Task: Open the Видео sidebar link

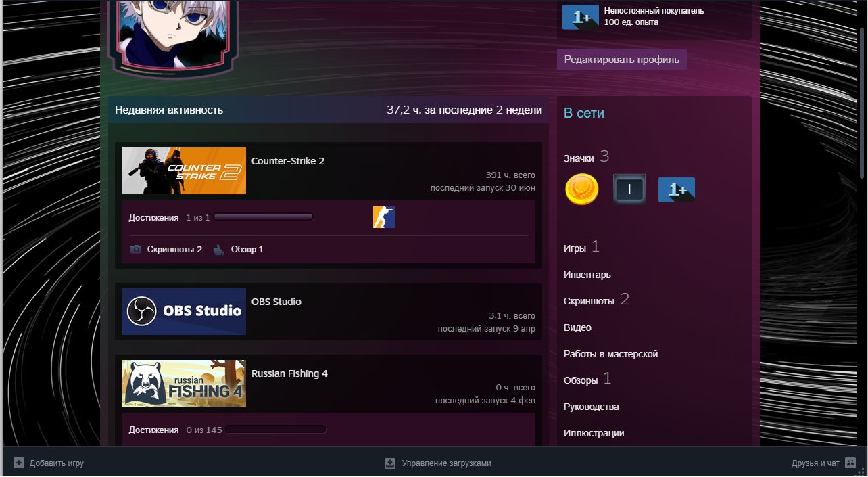Action: (x=577, y=327)
